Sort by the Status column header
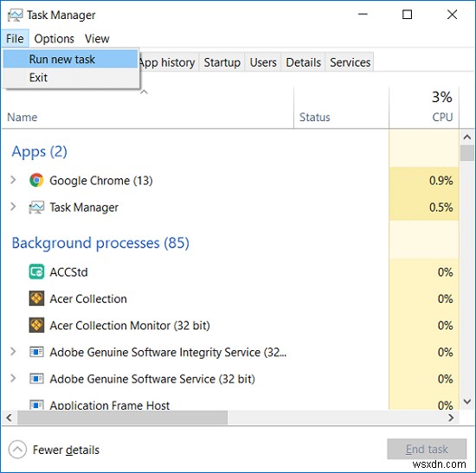The image size is (476, 473). click(x=314, y=117)
